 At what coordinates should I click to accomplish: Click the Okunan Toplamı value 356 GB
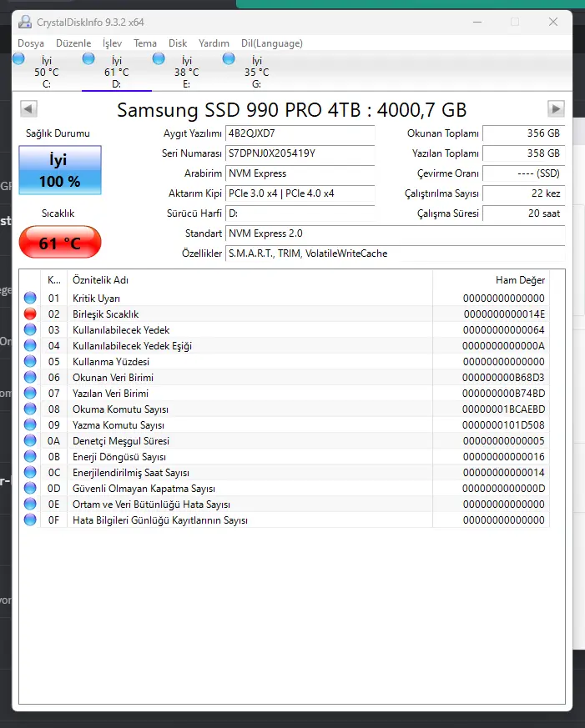pyautogui.click(x=524, y=133)
